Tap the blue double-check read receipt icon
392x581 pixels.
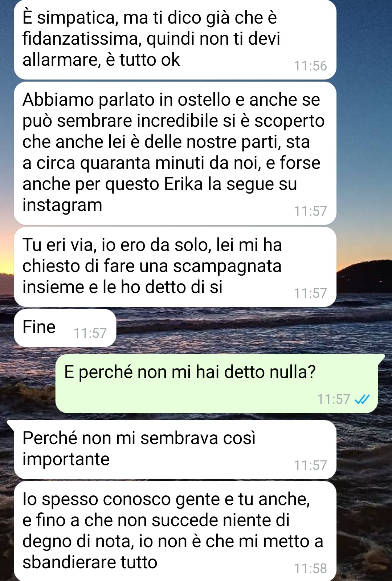point(362,399)
